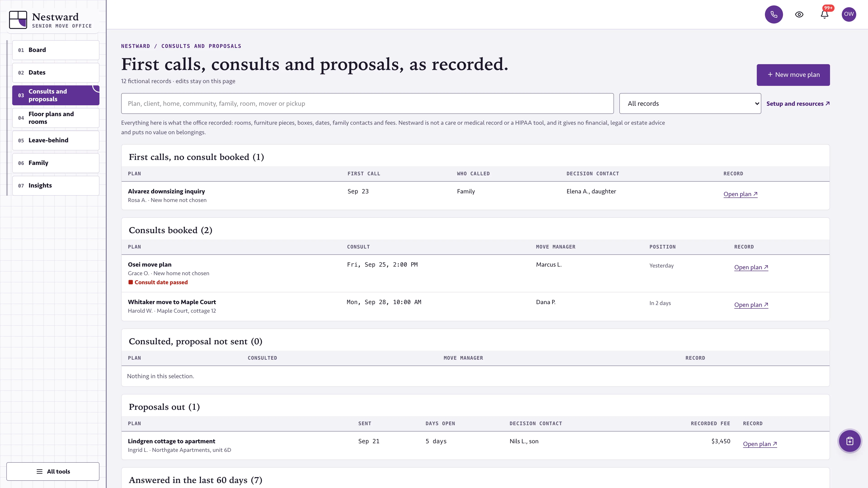Click the purple phone call icon
This screenshot has height=488, width=868.
[x=774, y=14]
